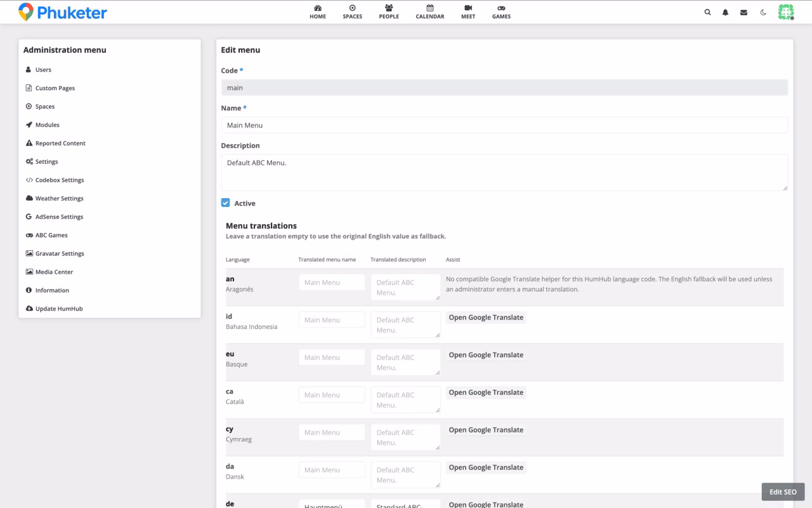Open Google Translate for Dansk

486,467
